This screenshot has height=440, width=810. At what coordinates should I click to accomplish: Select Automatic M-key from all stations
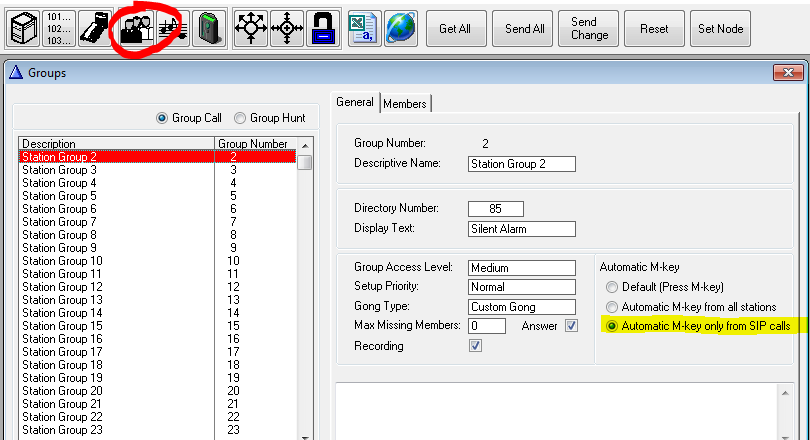coord(612,307)
